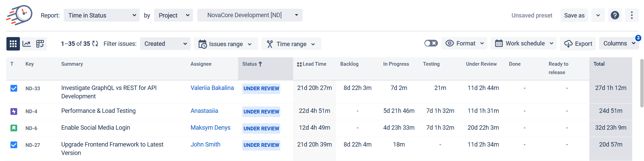Open the Created filter dropdown
644x161 pixels.
tap(165, 44)
